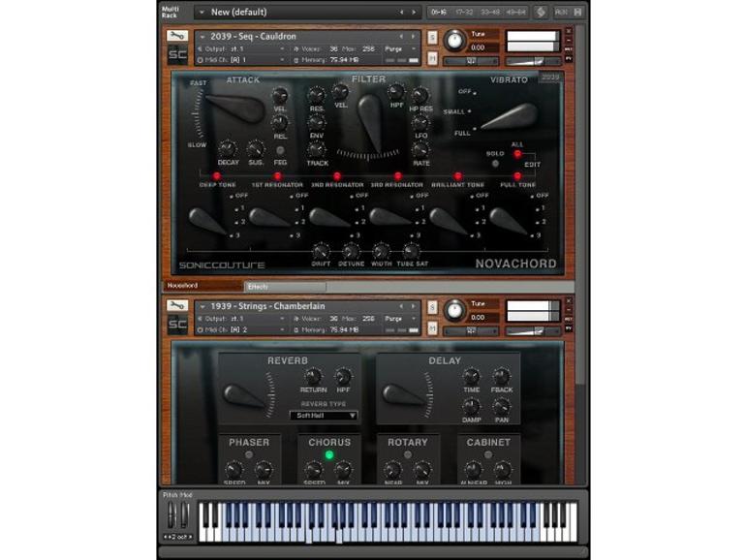Click the reverb RETURN knob
Image resolution: width=746 pixels, height=560 pixels.
point(313,376)
